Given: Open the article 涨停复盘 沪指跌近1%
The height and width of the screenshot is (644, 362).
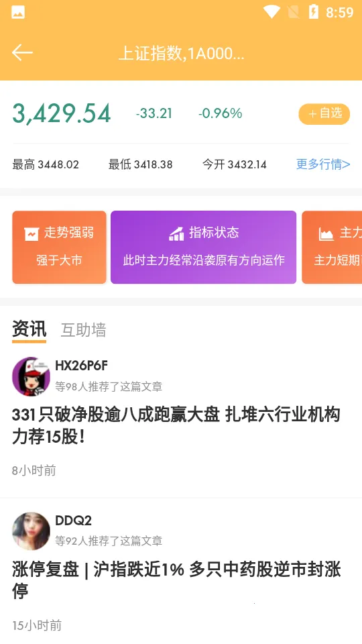Looking at the screenshot, I should pyautogui.click(x=176, y=580).
